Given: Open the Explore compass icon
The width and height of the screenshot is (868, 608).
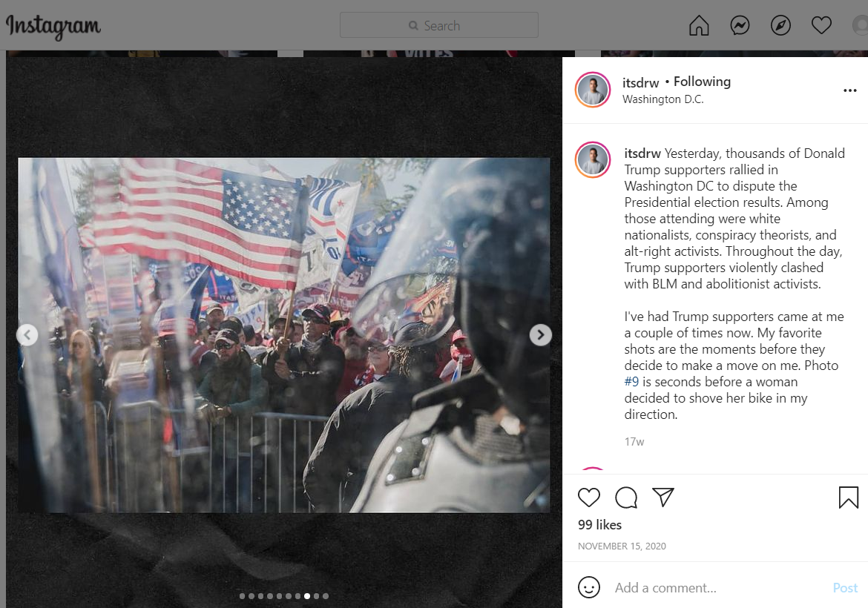Looking at the screenshot, I should (x=780, y=25).
